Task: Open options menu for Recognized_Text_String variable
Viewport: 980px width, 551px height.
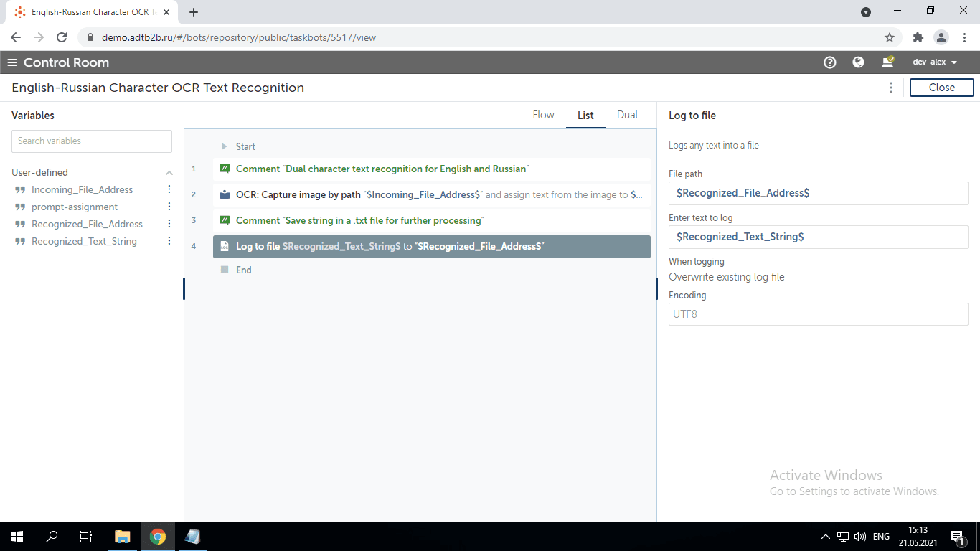Action: (169, 241)
